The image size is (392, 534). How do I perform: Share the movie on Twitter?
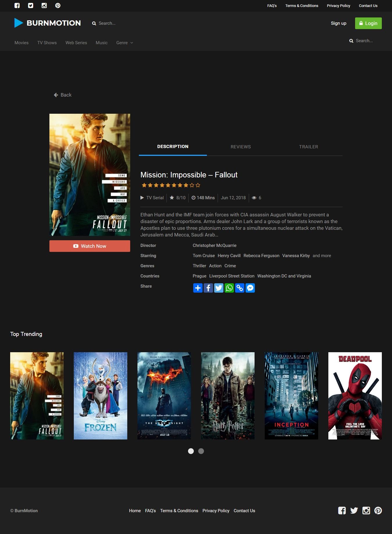[219, 288]
